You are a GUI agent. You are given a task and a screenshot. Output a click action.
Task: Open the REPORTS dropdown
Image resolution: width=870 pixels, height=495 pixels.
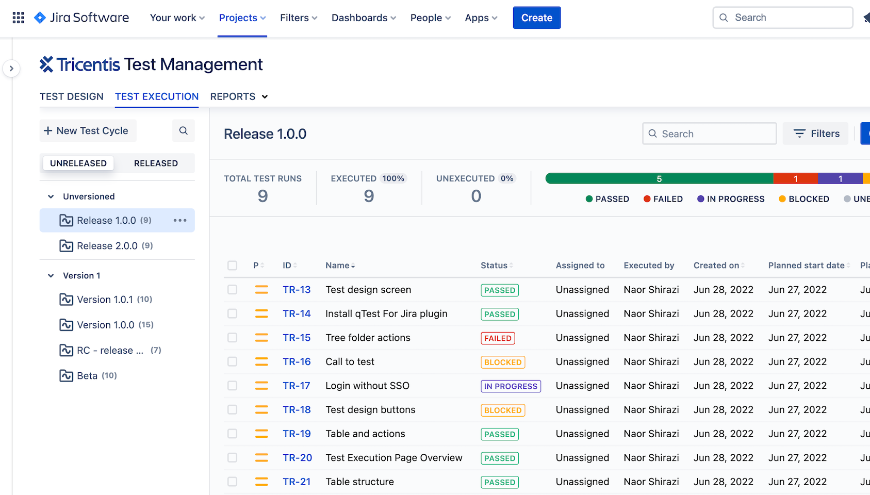tap(239, 97)
